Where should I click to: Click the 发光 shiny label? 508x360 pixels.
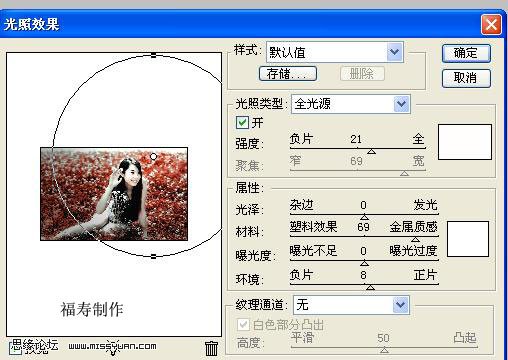425,205
